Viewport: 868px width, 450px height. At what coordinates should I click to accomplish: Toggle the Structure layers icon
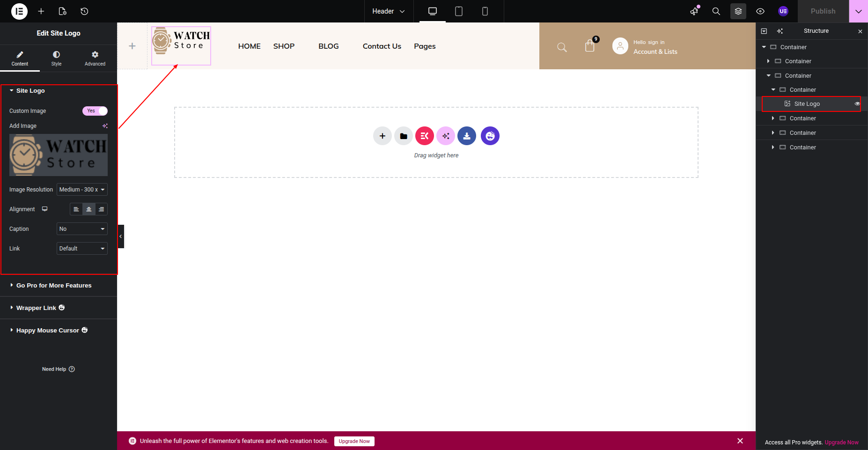click(x=738, y=11)
